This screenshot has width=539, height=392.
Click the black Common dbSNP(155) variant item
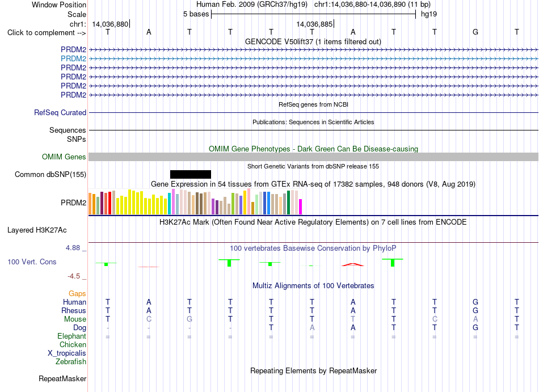[191, 174]
